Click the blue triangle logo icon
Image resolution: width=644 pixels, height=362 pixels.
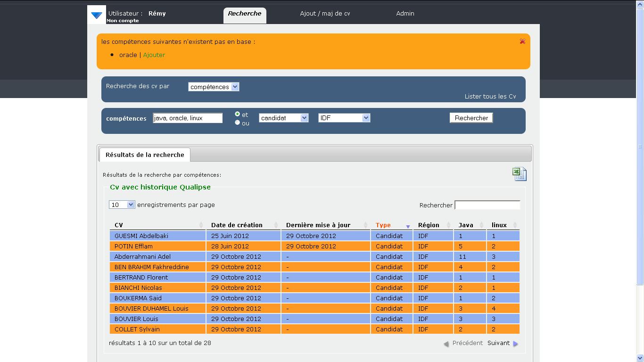[97, 16]
